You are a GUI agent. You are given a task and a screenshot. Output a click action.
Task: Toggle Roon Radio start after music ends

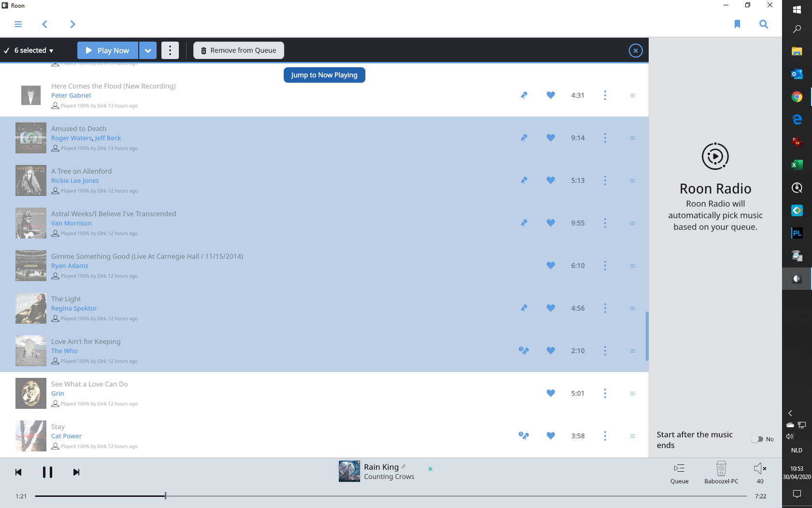click(x=757, y=439)
